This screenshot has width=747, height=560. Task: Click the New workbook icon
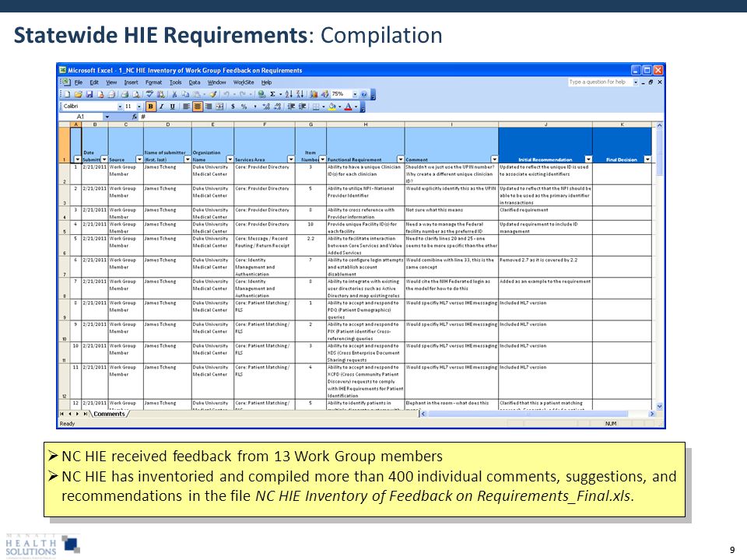[x=67, y=94]
